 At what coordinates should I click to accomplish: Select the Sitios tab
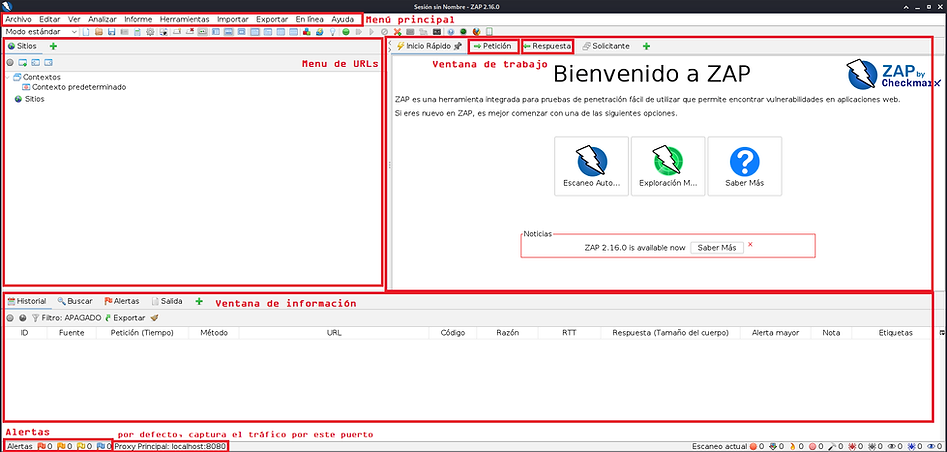pos(22,46)
